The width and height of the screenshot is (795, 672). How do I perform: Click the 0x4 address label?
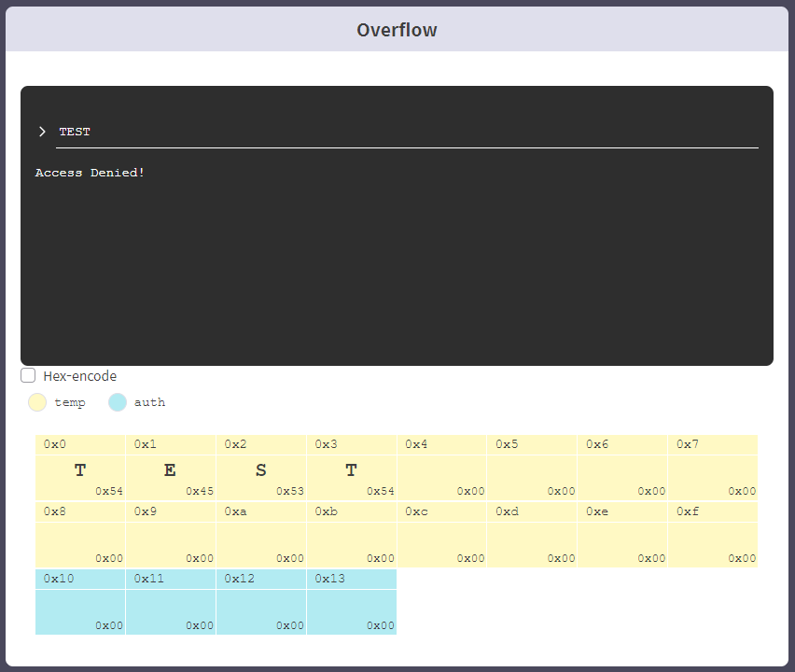tap(416, 444)
